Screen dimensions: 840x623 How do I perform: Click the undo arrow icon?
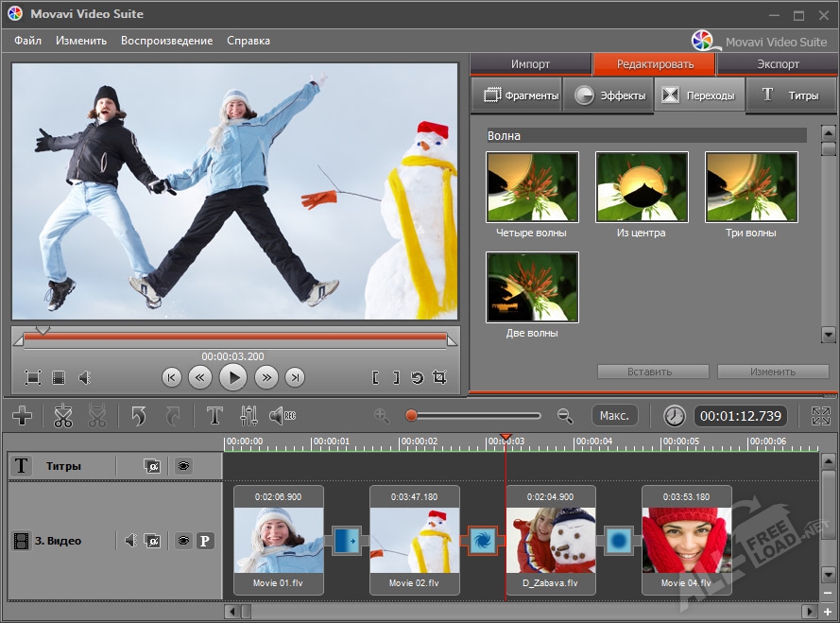[x=139, y=416]
